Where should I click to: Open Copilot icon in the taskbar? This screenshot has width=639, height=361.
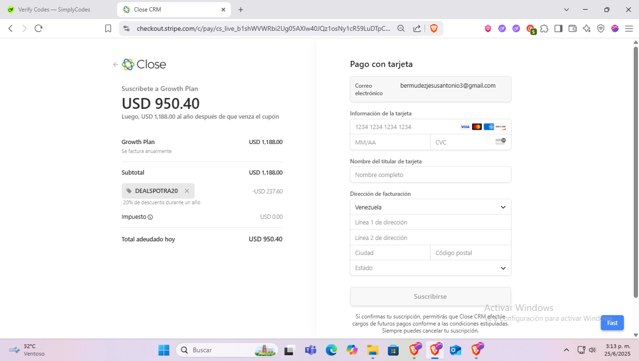pyautogui.click(x=352, y=350)
